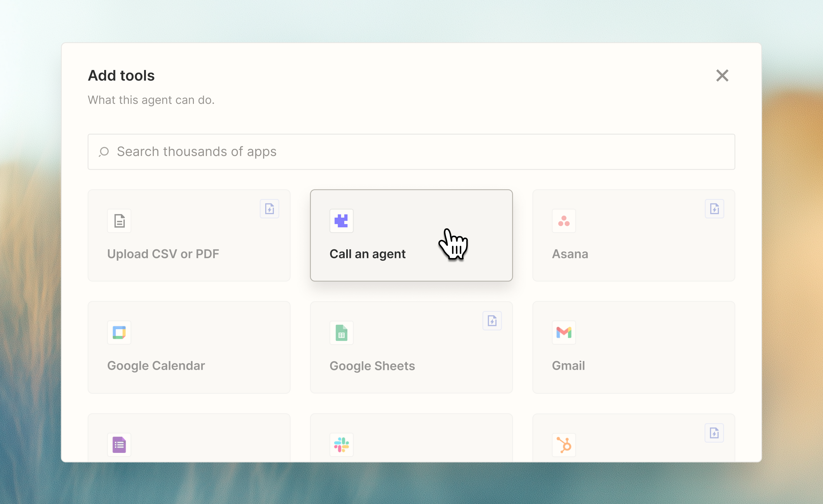The width and height of the screenshot is (823, 504).
Task: Click the purple puzzle piece agent icon
Action: tap(341, 221)
